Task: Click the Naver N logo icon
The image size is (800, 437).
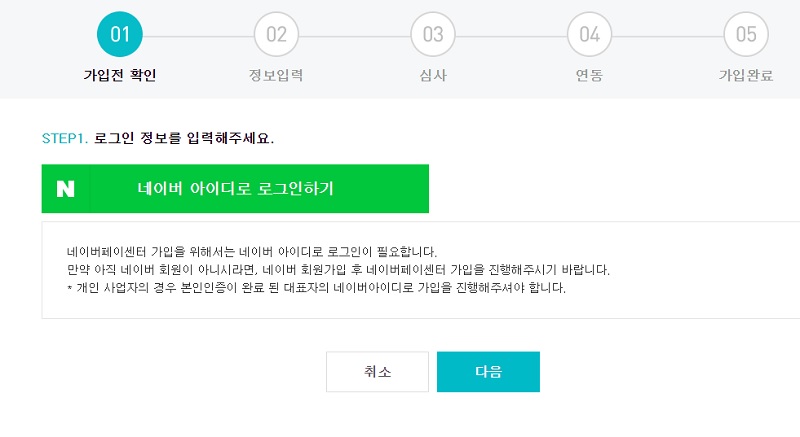Action: (x=66, y=189)
